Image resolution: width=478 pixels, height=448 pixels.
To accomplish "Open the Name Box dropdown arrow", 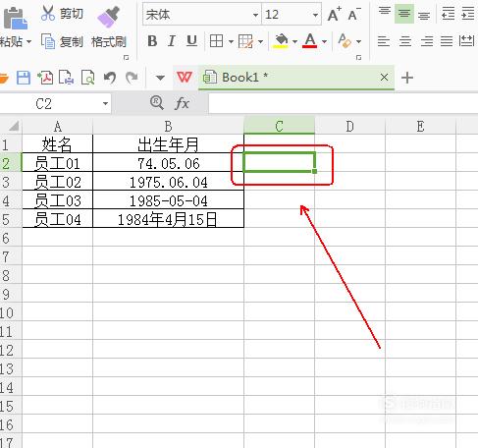I will tap(105, 104).
